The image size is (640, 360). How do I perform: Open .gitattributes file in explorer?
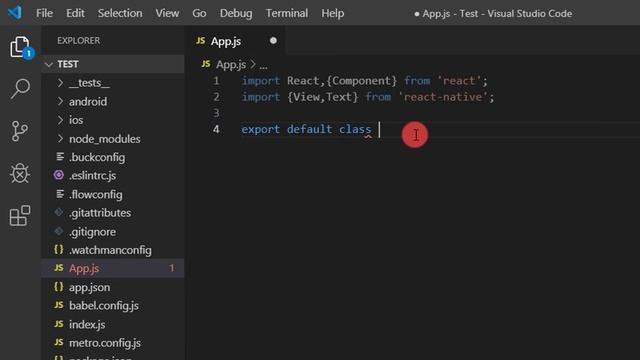pyautogui.click(x=100, y=213)
